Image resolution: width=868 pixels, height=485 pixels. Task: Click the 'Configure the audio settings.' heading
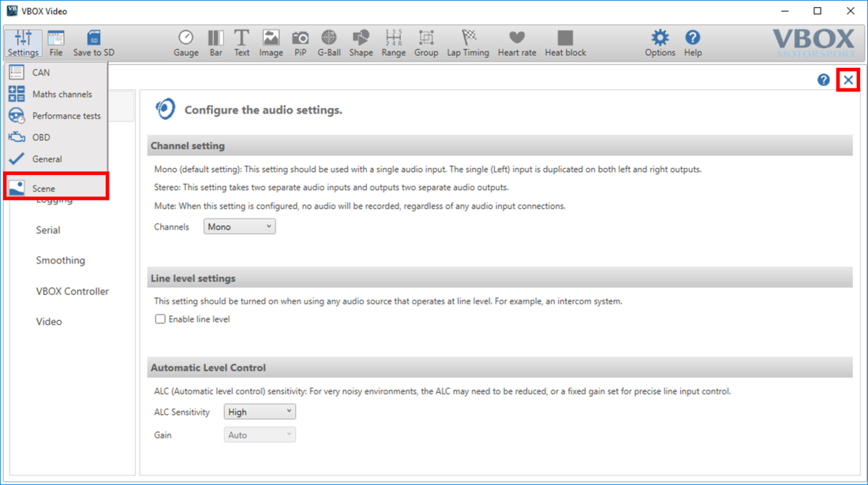pyautogui.click(x=264, y=110)
